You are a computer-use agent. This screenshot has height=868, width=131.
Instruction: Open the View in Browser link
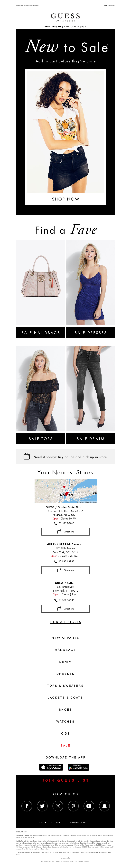tap(109, 5)
